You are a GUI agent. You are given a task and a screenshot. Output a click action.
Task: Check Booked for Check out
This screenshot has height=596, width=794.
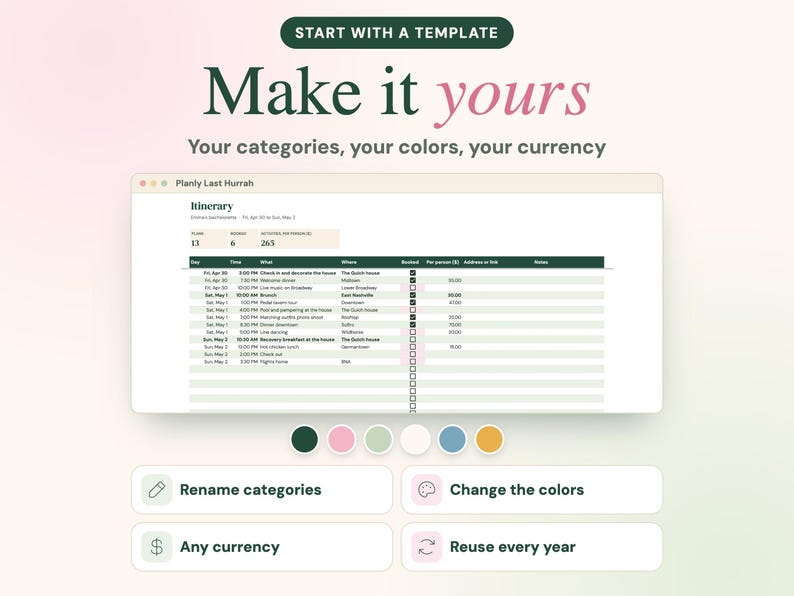coord(413,354)
